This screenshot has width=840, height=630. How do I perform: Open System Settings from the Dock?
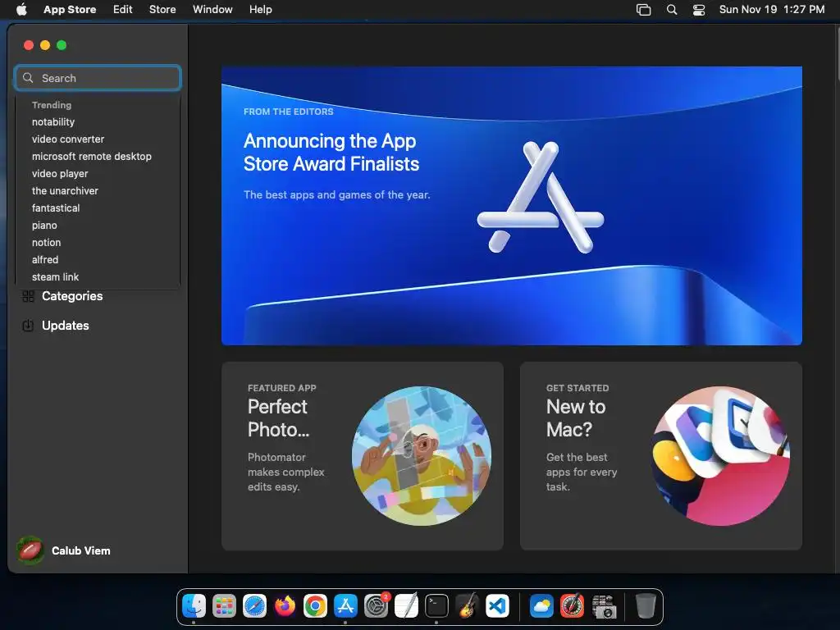click(x=376, y=606)
